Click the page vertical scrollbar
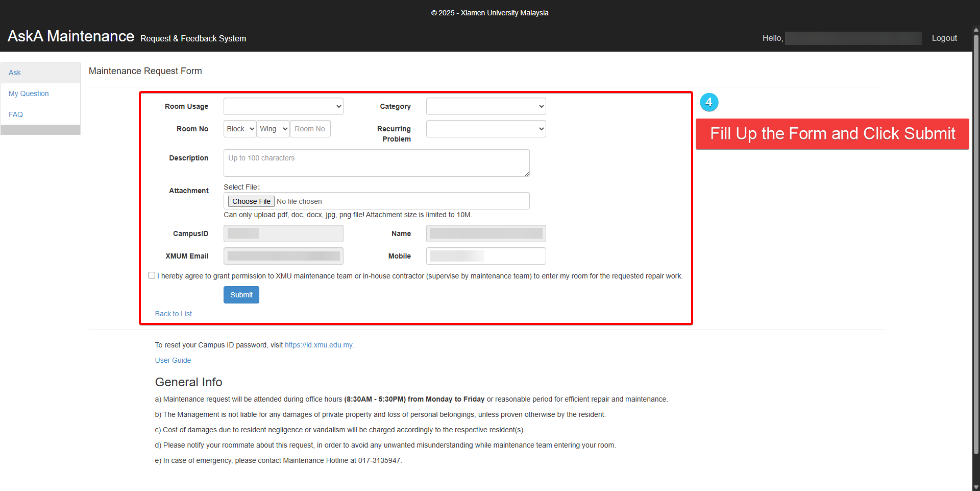Image resolution: width=980 pixels, height=491 pixels. coord(975,245)
